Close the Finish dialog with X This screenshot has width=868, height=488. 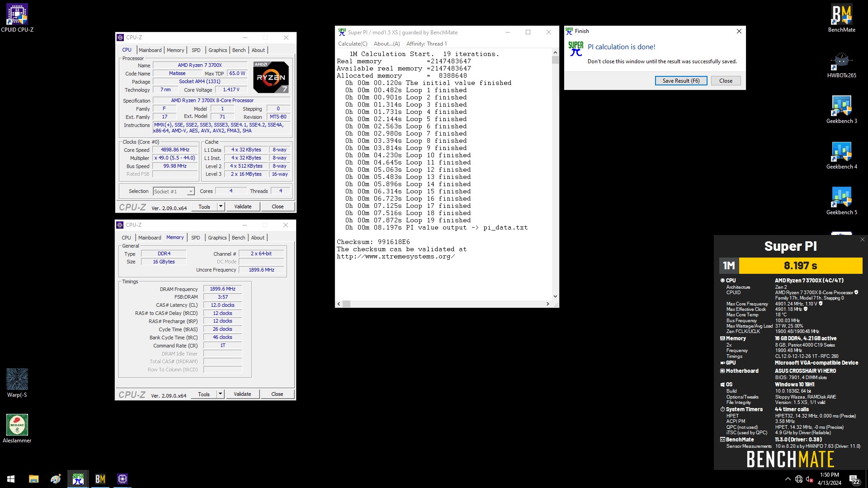click(x=739, y=31)
